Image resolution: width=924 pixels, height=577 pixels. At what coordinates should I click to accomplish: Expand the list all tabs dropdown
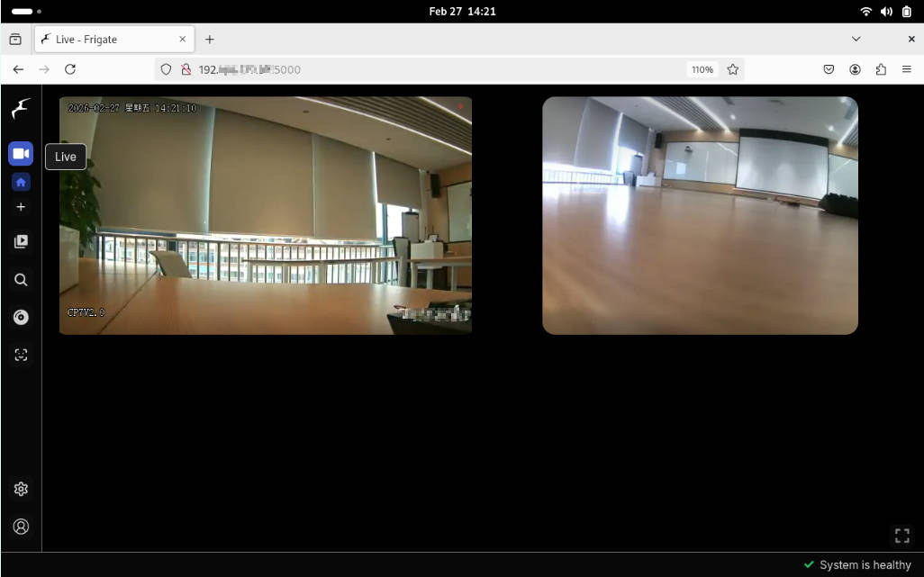(856, 39)
